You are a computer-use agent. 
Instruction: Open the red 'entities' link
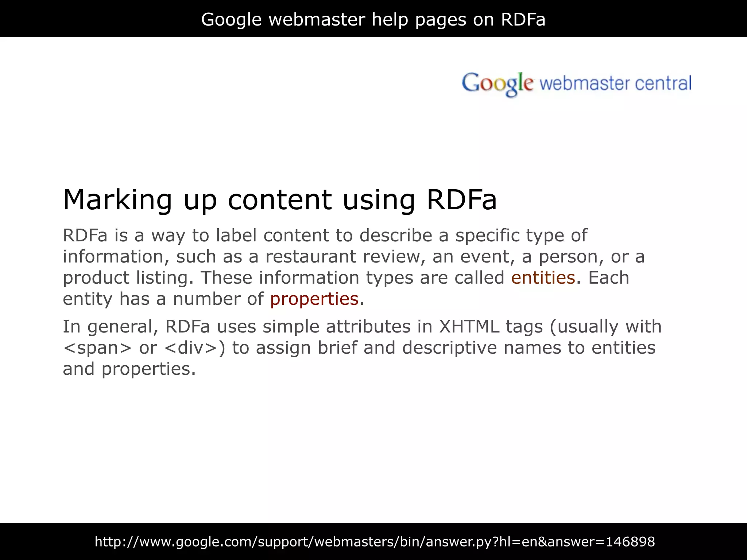tap(543, 278)
